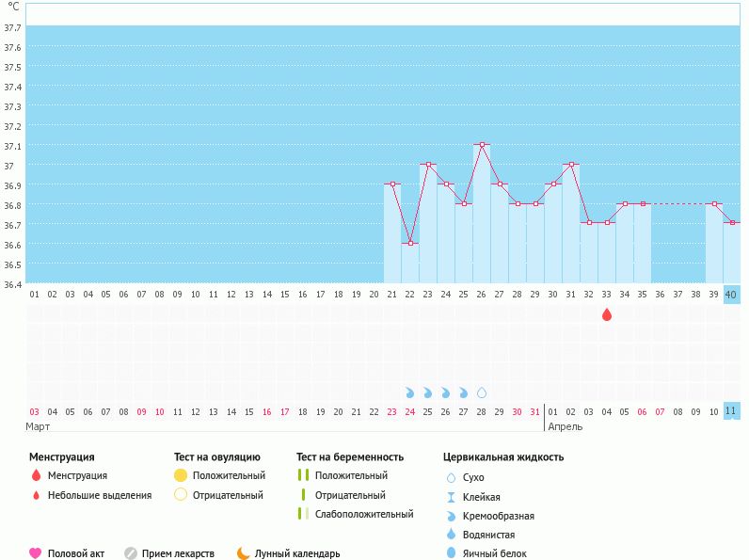Select the highlighted date 11 in April
749x560 pixels.
731,411
